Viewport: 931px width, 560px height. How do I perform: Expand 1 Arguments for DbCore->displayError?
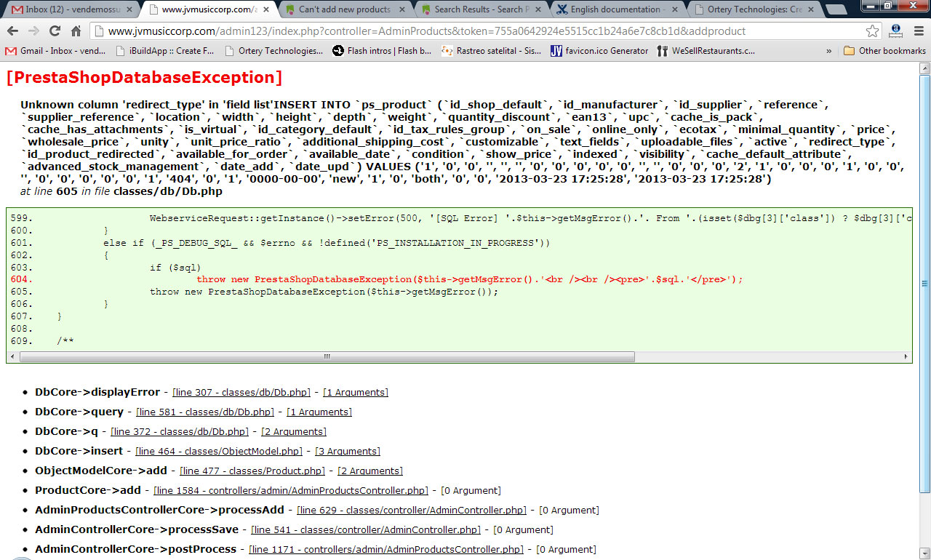coord(356,393)
